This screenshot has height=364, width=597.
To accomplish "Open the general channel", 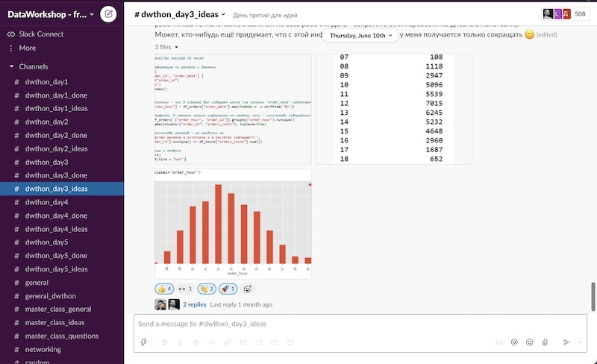I will pyautogui.click(x=37, y=283).
